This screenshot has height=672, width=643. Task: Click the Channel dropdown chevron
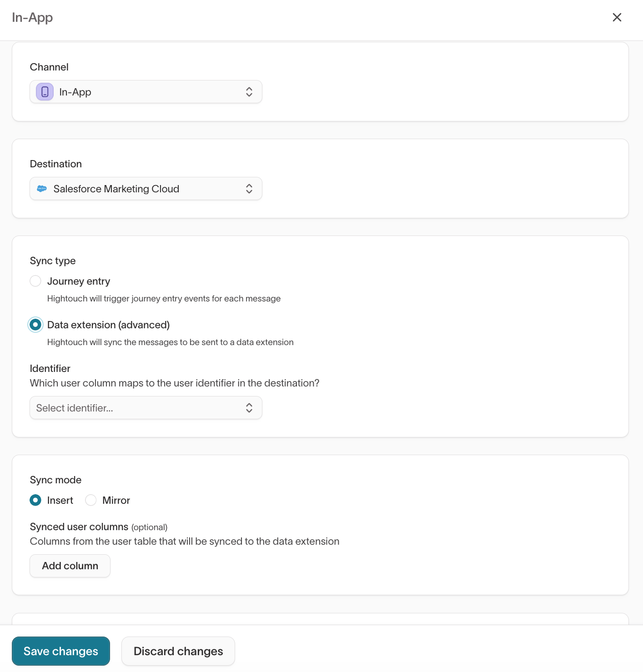(x=249, y=91)
